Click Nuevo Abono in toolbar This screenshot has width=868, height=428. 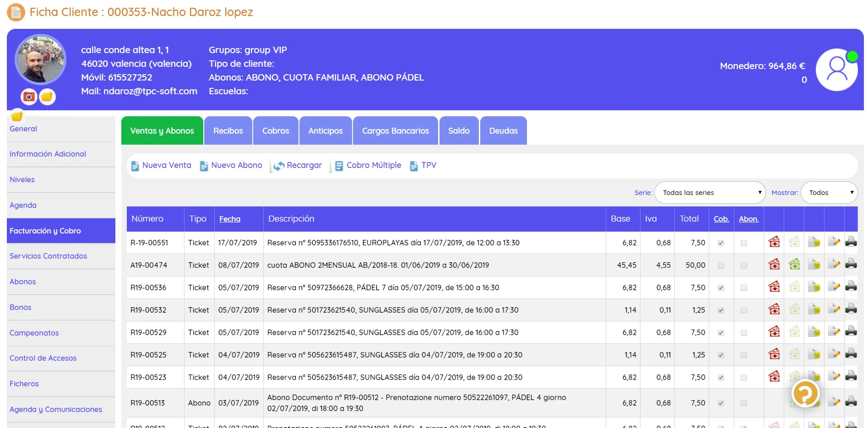click(231, 165)
